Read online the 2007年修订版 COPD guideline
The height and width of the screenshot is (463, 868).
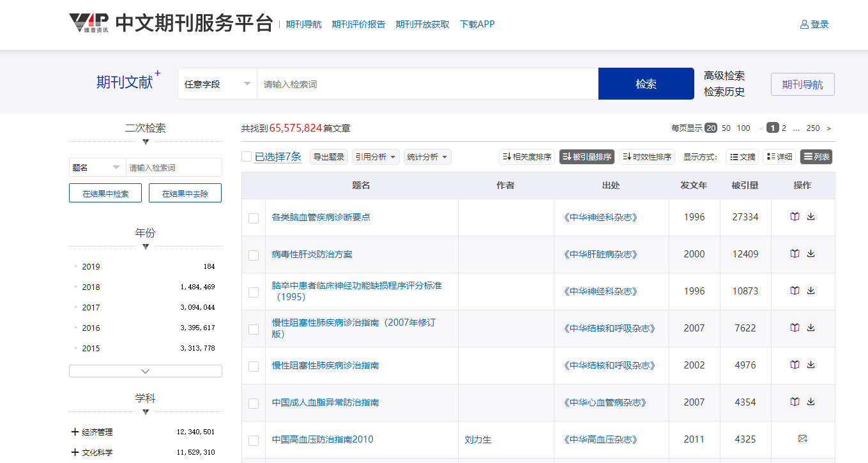tap(795, 328)
